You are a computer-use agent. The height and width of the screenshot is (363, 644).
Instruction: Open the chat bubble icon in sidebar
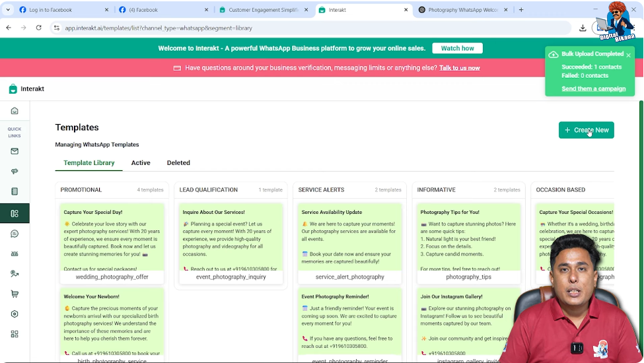coord(15,234)
